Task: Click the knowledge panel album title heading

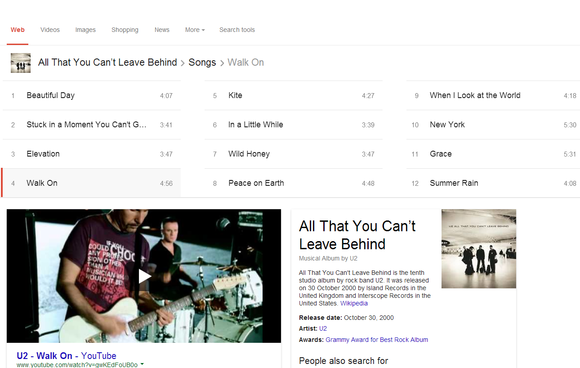Action: pyautogui.click(x=357, y=235)
